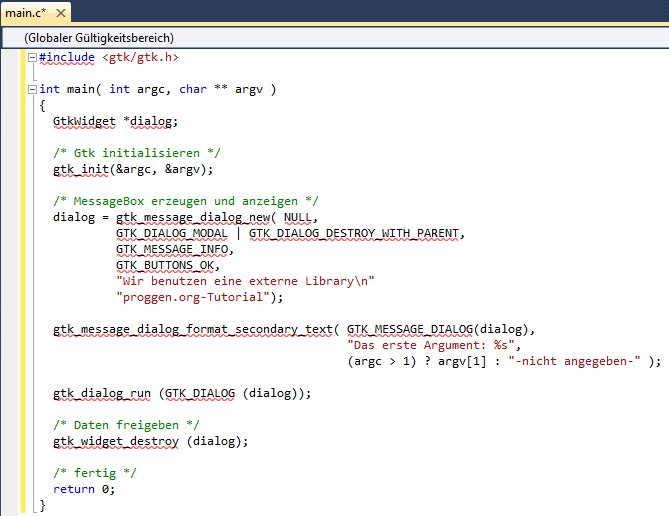Click the gtk_dialog_run function call
The height and width of the screenshot is (516, 669).
coord(103,393)
